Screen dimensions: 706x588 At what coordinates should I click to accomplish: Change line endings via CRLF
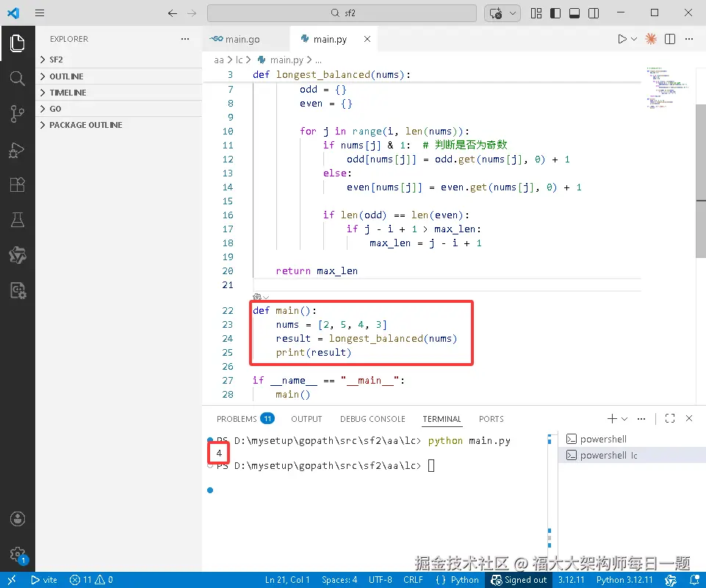pyautogui.click(x=413, y=580)
